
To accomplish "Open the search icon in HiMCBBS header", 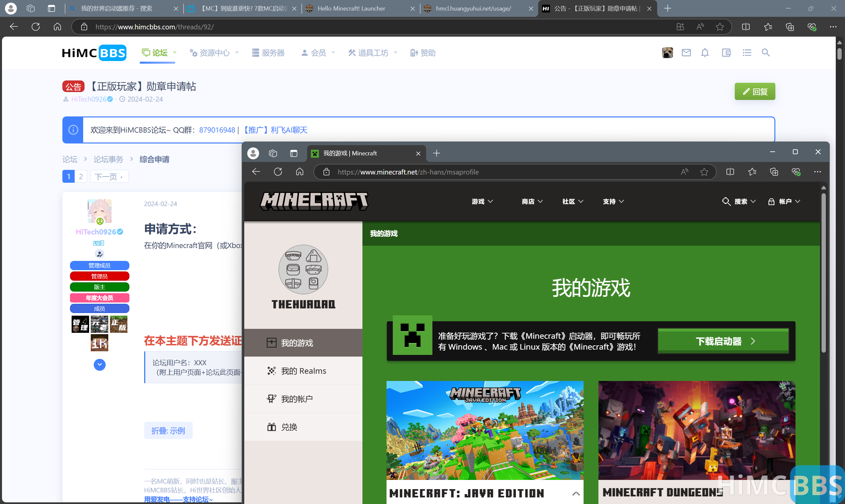I will click(x=765, y=53).
